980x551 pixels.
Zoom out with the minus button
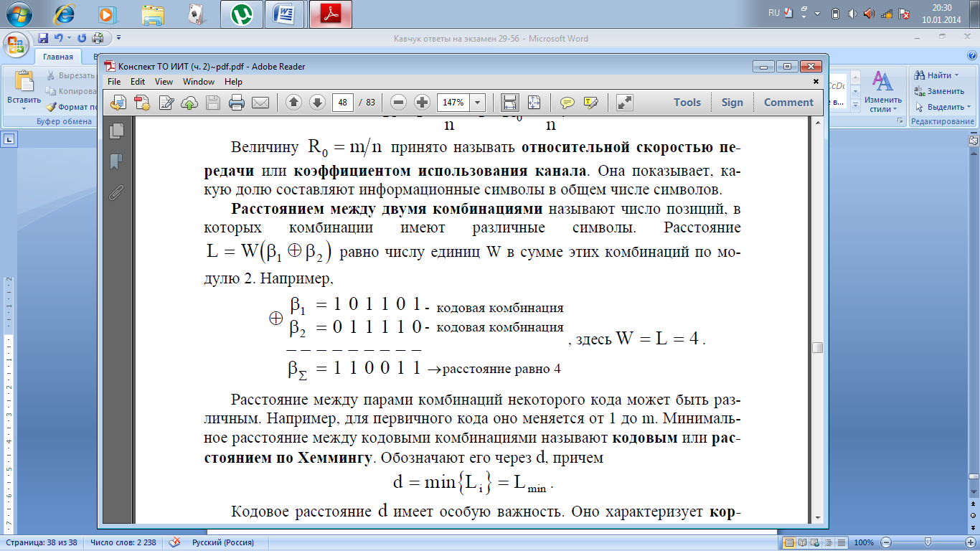399,103
